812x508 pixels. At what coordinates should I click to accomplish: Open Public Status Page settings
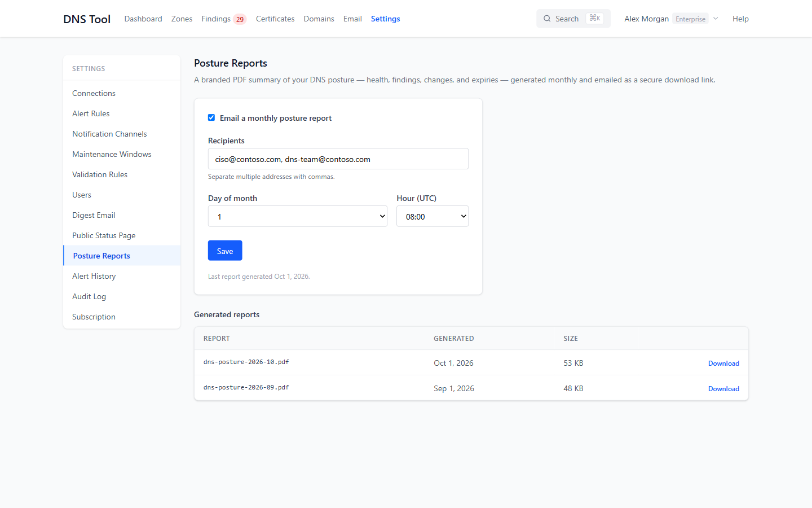(122, 235)
